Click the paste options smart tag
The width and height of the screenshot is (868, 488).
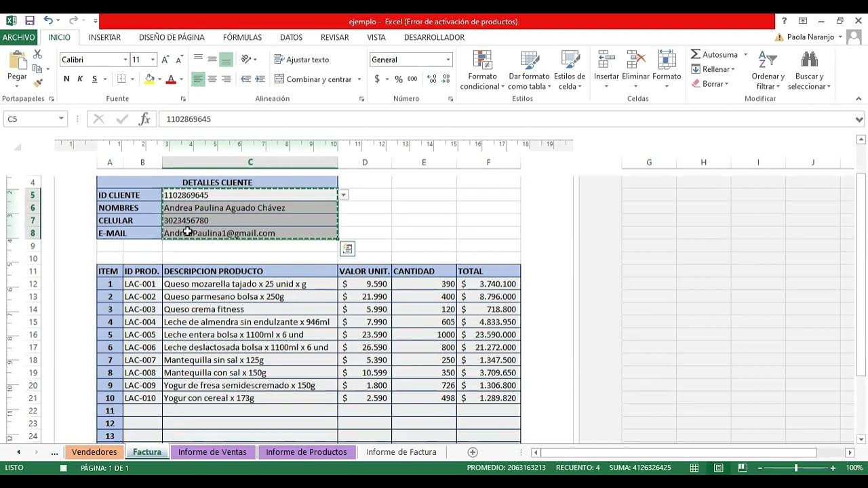(x=347, y=249)
